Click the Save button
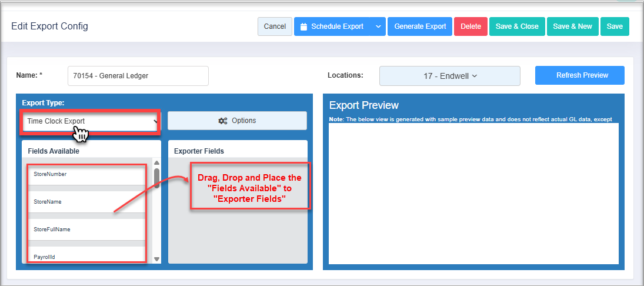The height and width of the screenshot is (286, 644). pyautogui.click(x=615, y=26)
